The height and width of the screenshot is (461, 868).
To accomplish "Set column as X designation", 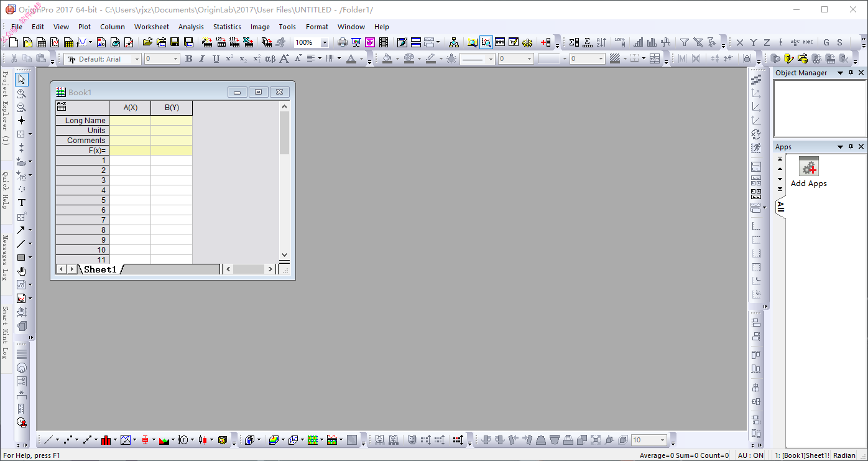I will click(740, 42).
